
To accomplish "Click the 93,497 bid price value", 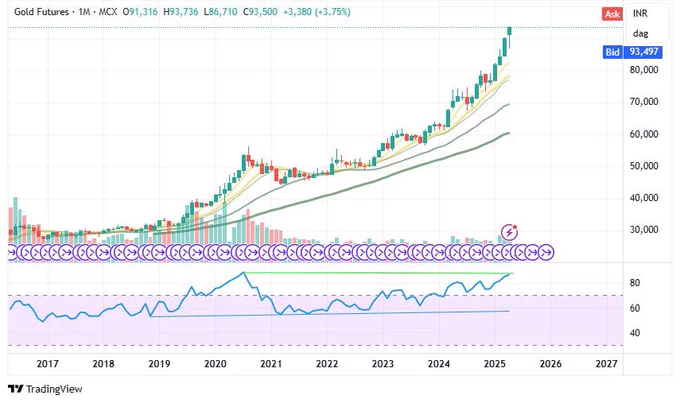I will pyautogui.click(x=644, y=52).
